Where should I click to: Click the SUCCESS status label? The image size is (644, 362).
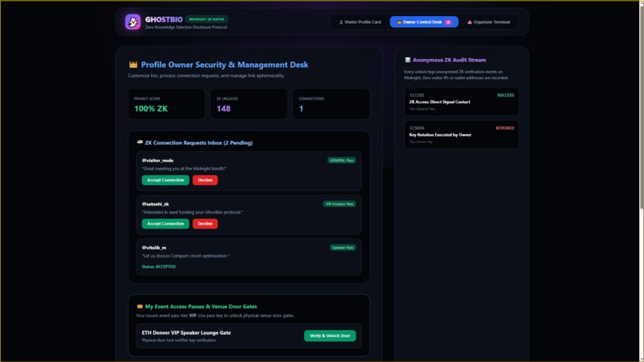pos(505,95)
